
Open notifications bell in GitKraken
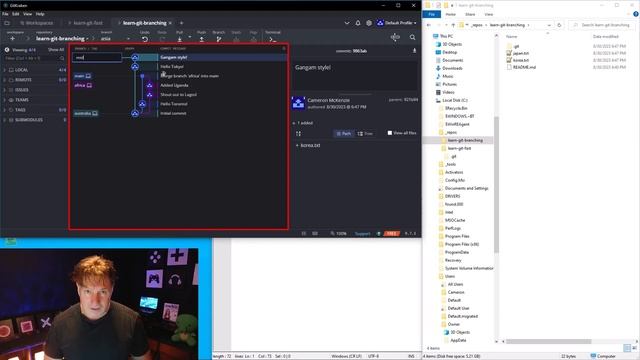[358, 23]
